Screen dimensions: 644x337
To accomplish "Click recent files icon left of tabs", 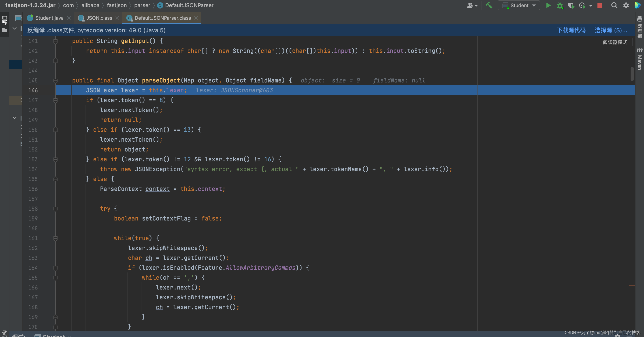I will pyautogui.click(x=19, y=18).
